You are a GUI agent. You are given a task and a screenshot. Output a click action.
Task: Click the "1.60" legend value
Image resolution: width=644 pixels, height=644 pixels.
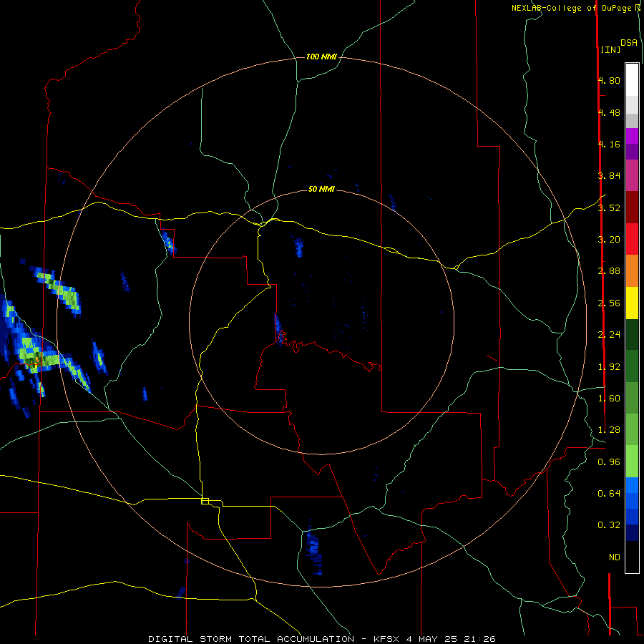click(609, 399)
